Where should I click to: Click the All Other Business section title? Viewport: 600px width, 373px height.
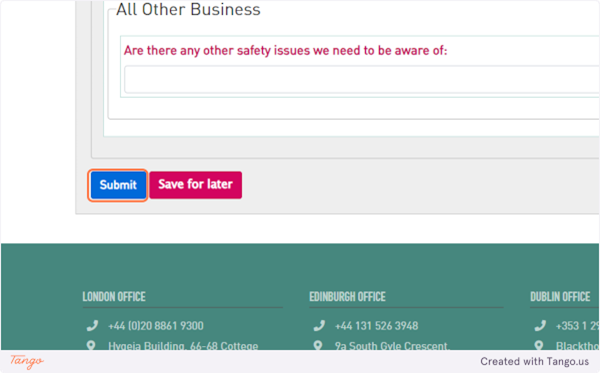click(188, 9)
